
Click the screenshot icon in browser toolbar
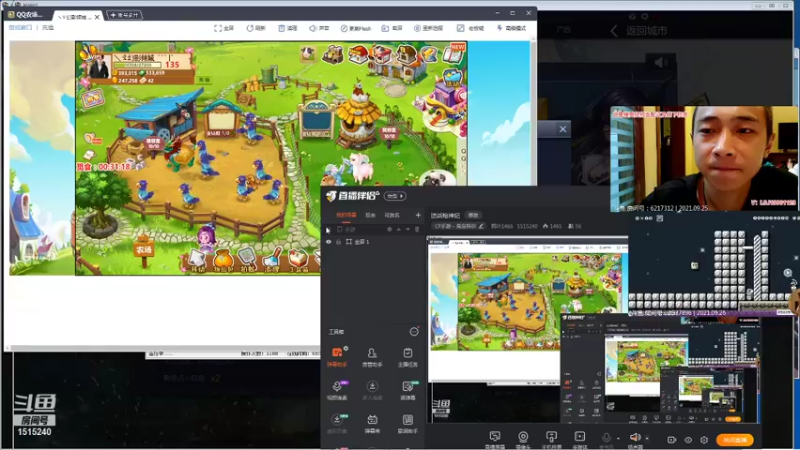385,28
